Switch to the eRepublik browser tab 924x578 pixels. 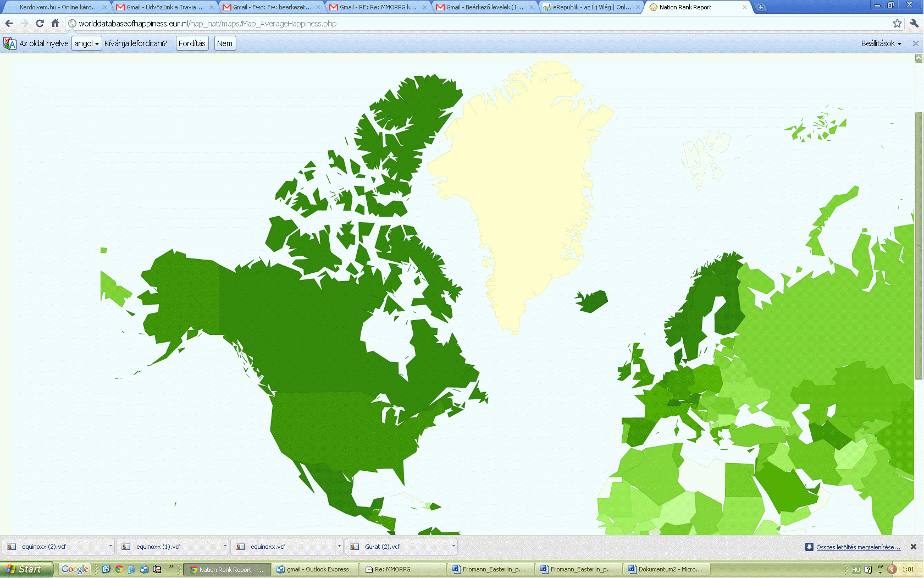(591, 7)
